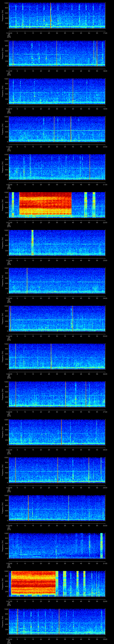Click the 5:22:00 start time label
114x644 pixels.
point(9,260)
